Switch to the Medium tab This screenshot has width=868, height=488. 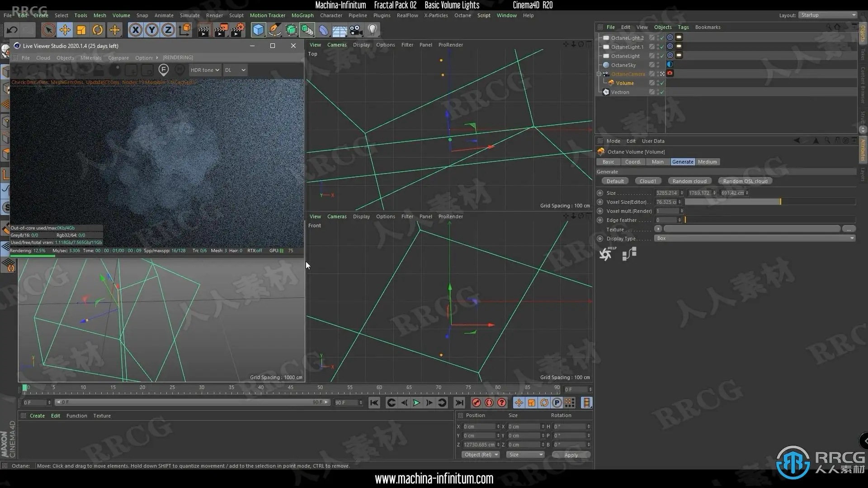707,162
